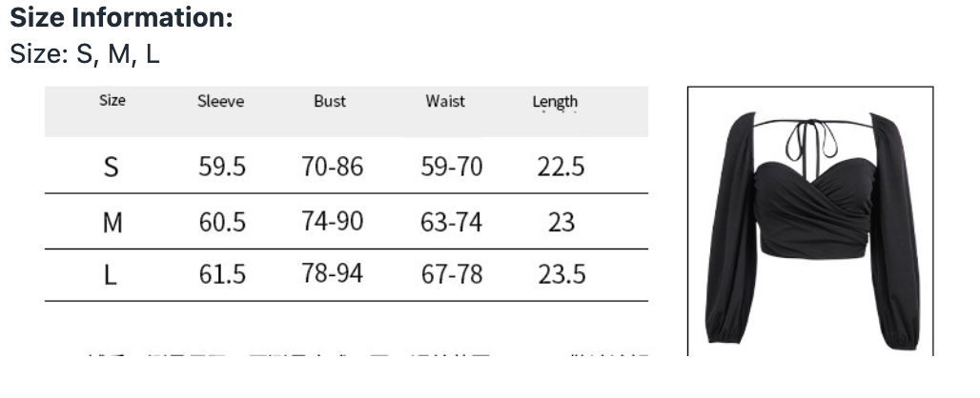Click the black crop top product image
This screenshot has width=980, height=398.
pyautogui.click(x=810, y=222)
